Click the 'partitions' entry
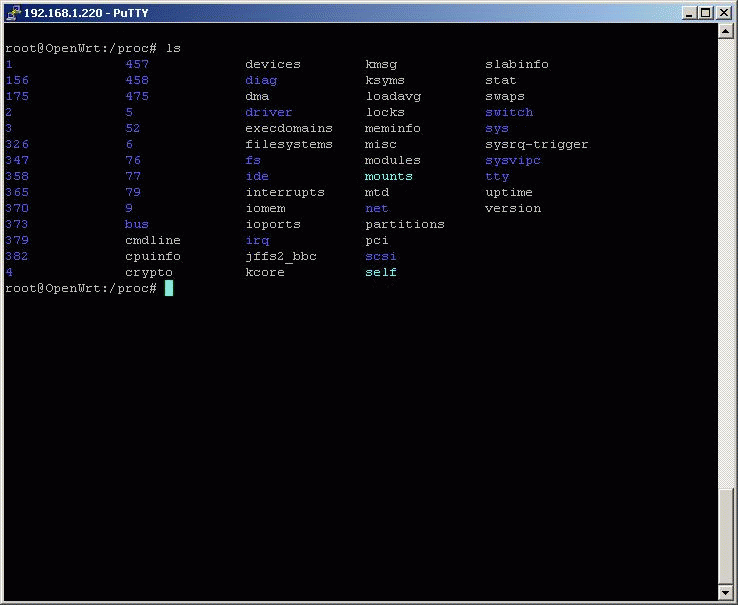Image resolution: width=738 pixels, height=605 pixels. tap(405, 225)
